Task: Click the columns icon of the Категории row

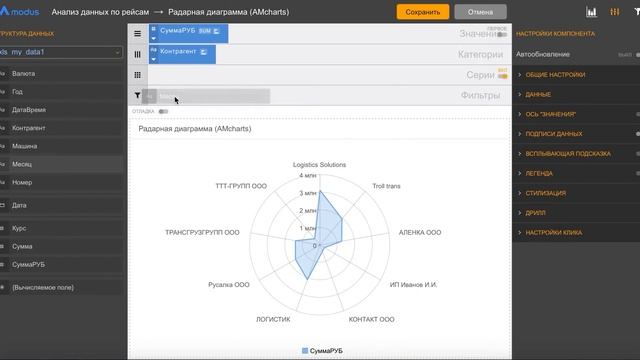Action: [x=138, y=54]
